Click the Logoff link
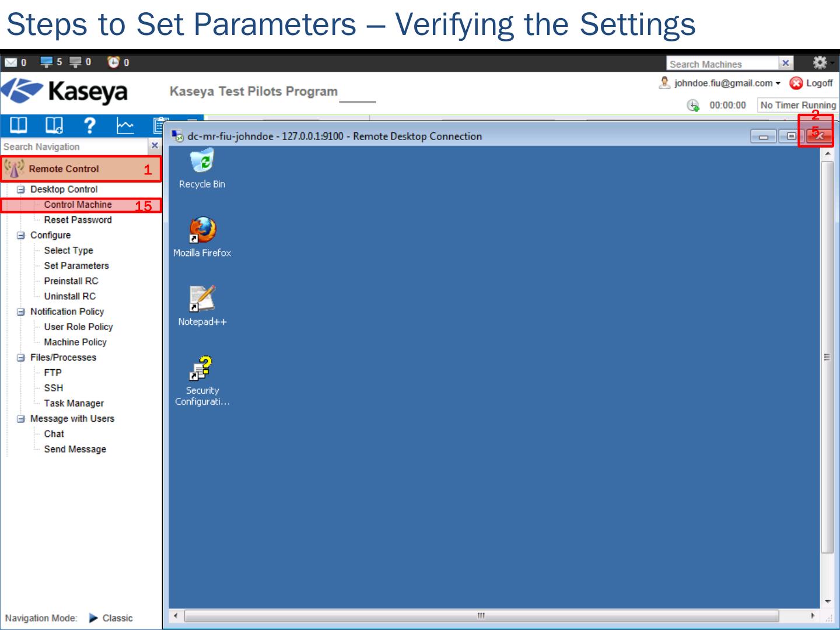The width and height of the screenshot is (840, 630). tap(819, 83)
